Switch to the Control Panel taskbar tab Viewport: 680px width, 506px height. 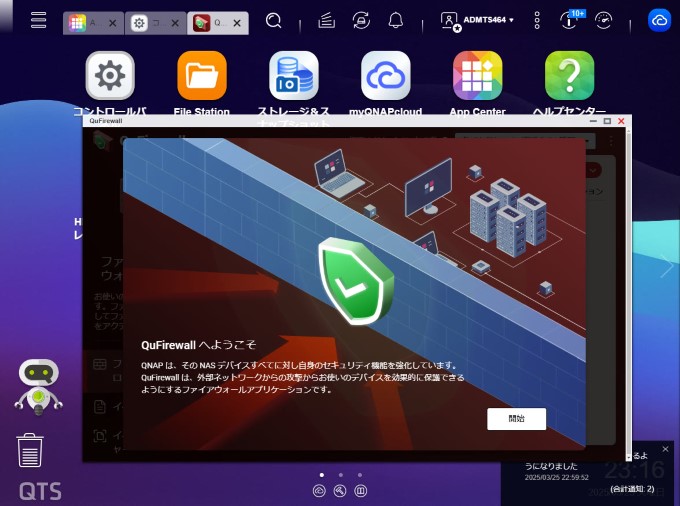(x=147, y=23)
